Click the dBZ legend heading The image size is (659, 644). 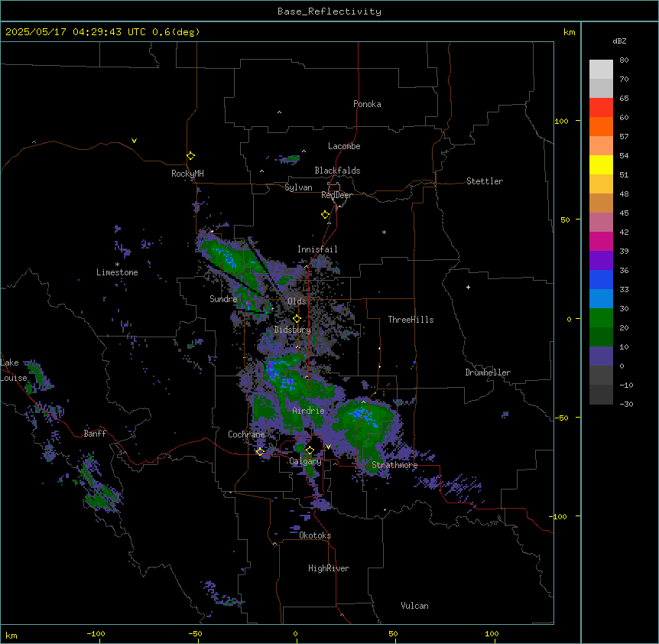coord(619,41)
